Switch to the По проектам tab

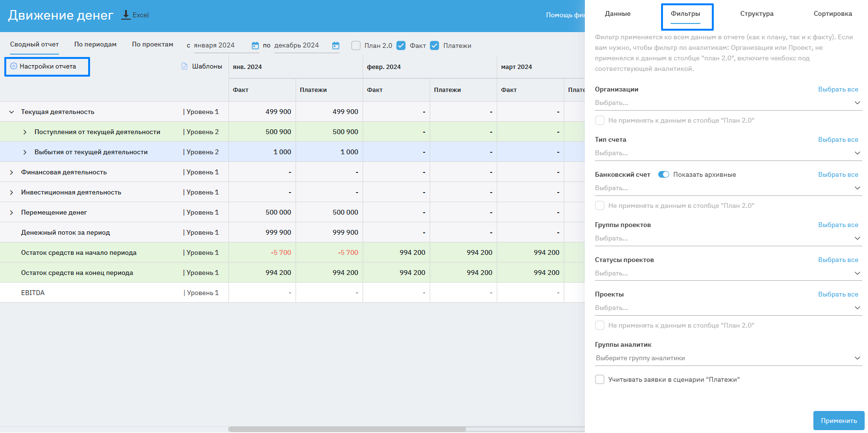[x=152, y=45]
